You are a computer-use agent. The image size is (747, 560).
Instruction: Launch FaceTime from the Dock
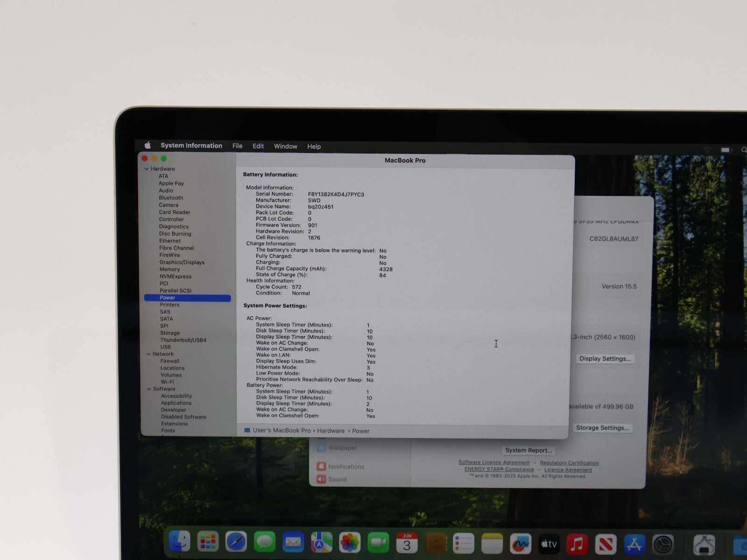pos(378,543)
